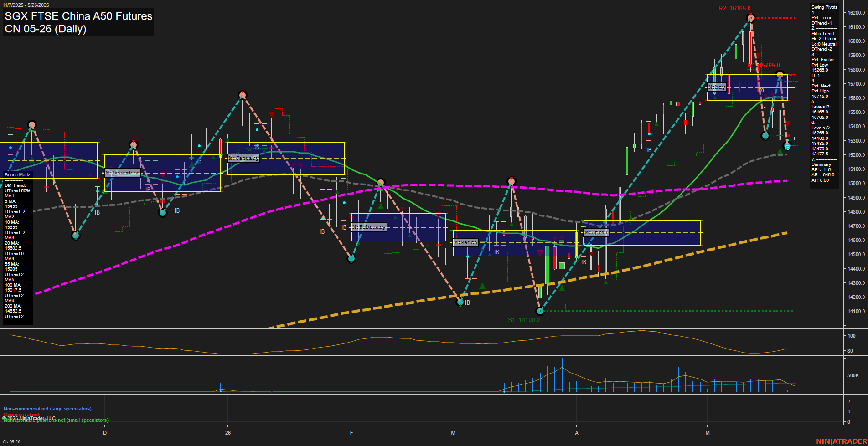Click the Levels S heading
The height and width of the screenshot is (446, 868).
[x=821, y=128]
